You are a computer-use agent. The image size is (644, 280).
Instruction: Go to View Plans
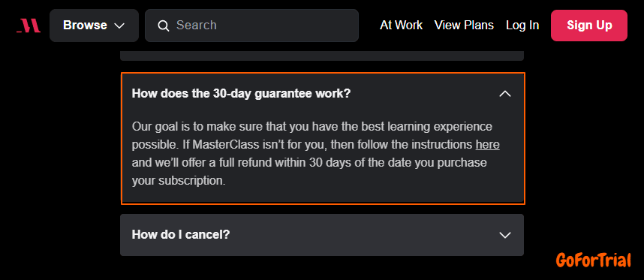point(464,26)
